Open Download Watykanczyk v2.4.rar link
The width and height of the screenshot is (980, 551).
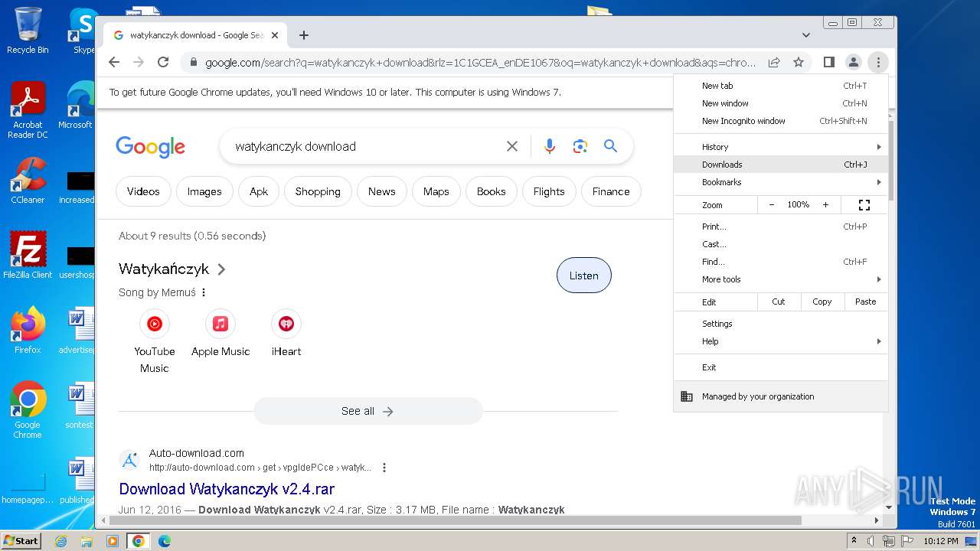tap(227, 488)
